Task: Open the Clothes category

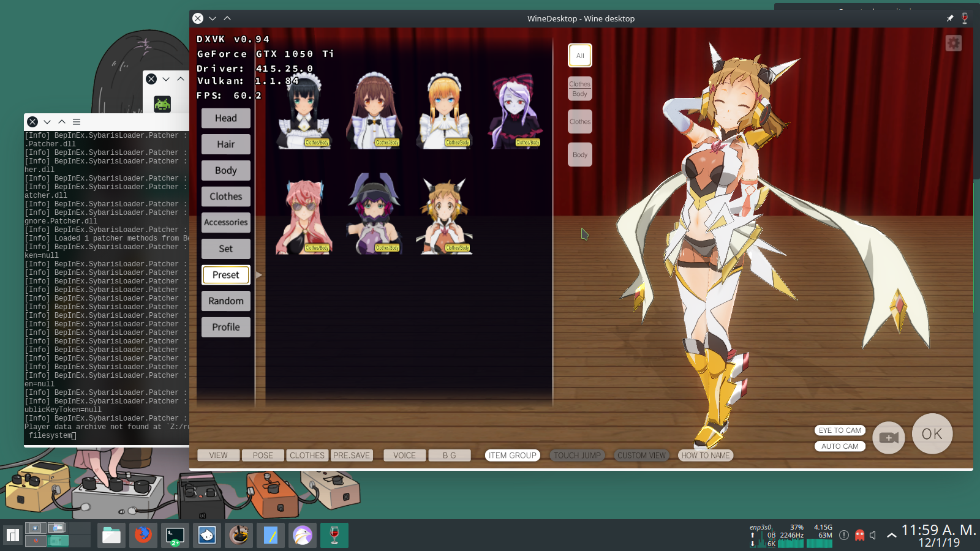Action: coord(226,197)
